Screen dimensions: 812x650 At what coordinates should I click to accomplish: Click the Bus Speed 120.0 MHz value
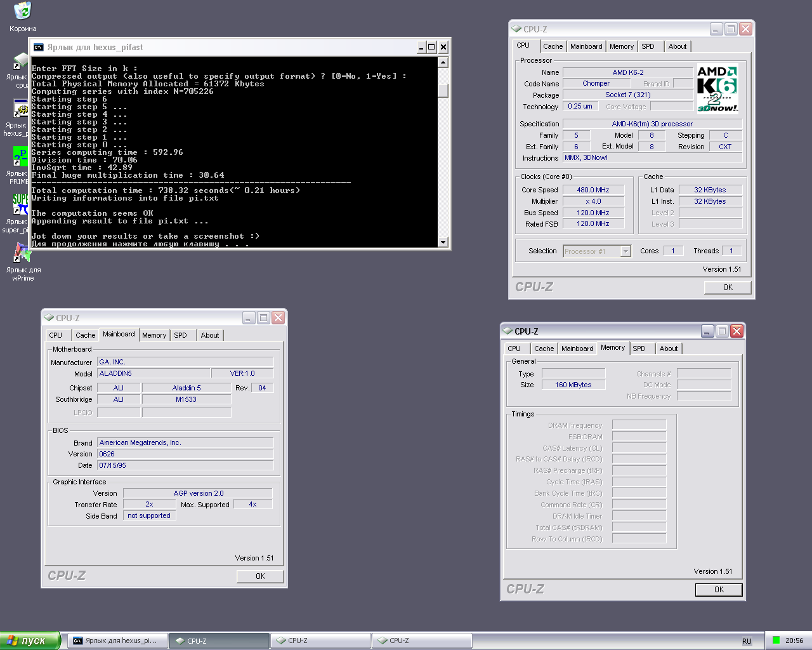593,213
